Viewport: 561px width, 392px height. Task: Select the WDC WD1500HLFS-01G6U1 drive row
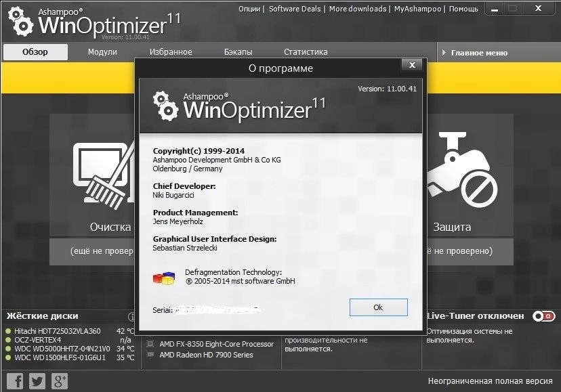(x=70, y=357)
